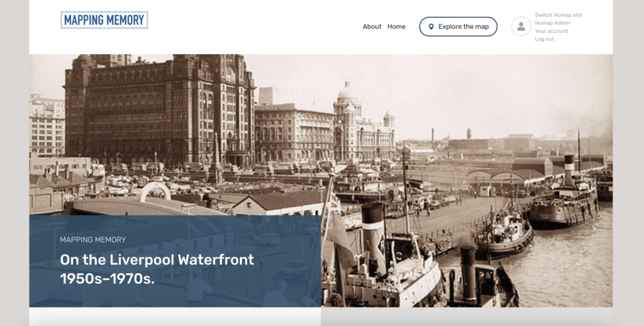Click the On the Liverpool Waterfront heading

(x=157, y=269)
